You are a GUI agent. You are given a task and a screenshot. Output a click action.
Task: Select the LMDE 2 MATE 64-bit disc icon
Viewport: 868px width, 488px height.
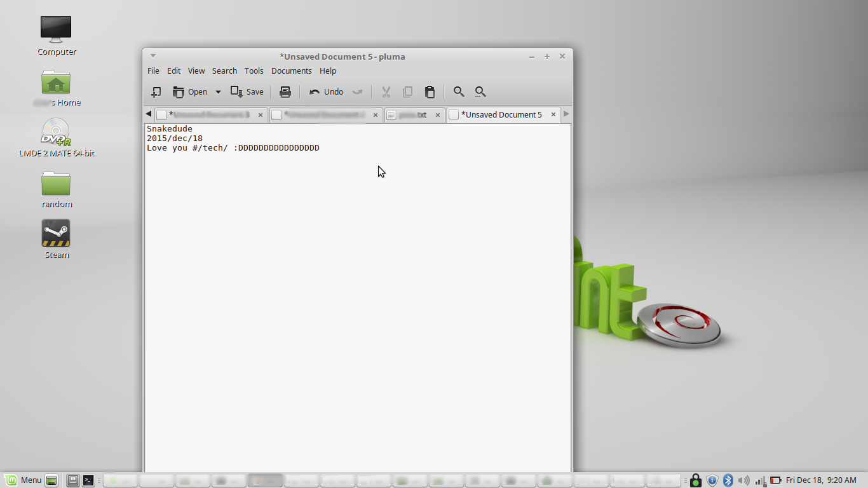coord(57,138)
